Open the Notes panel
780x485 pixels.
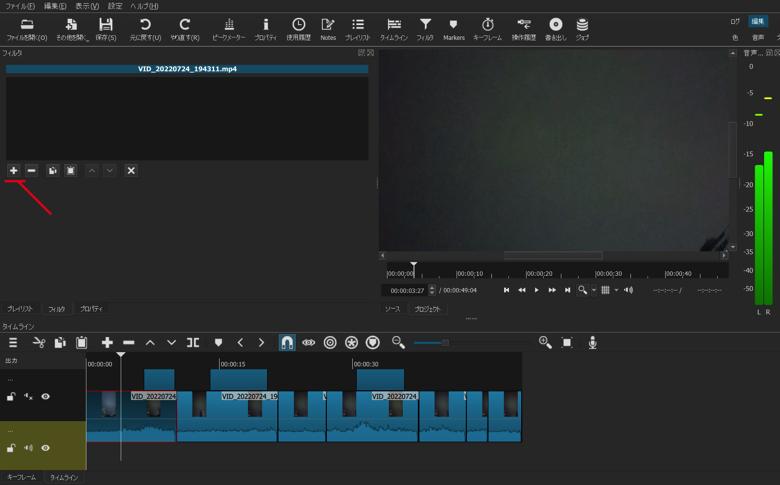click(328, 29)
